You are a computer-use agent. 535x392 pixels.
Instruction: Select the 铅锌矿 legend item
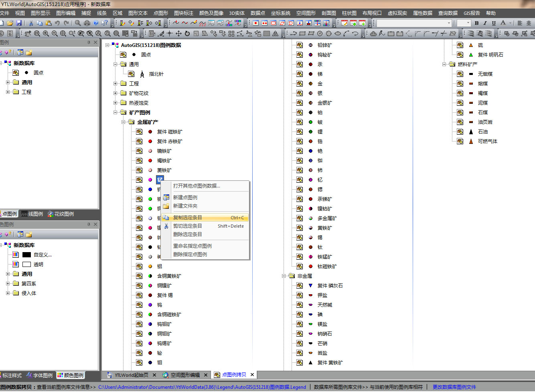pyautogui.click(x=324, y=45)
